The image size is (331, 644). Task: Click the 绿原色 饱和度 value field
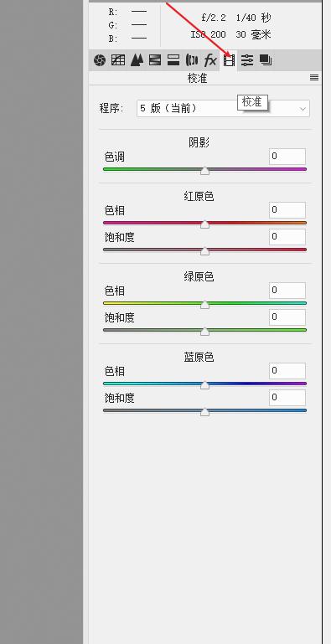click(x=287, y=317)
